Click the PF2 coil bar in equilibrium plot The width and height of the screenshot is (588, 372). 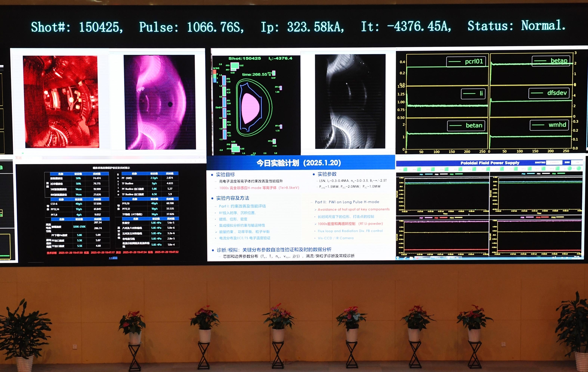click(x=224, y=113)
